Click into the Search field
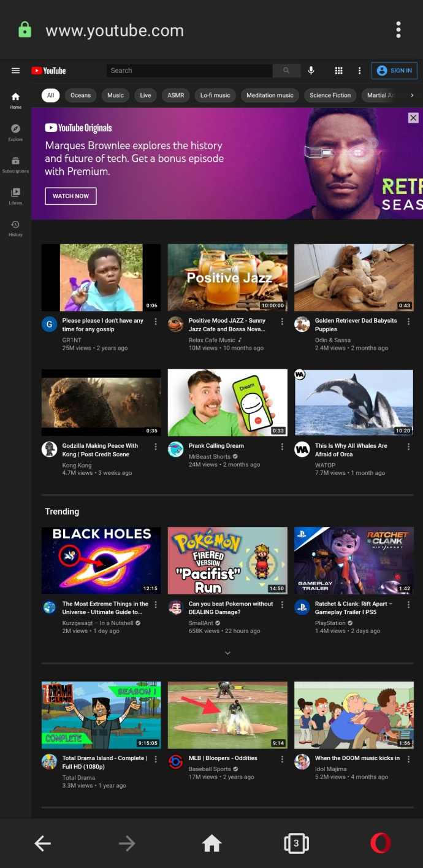Image resolution: width=423 pixels, height=868 pixels. (x=189, y=71)
